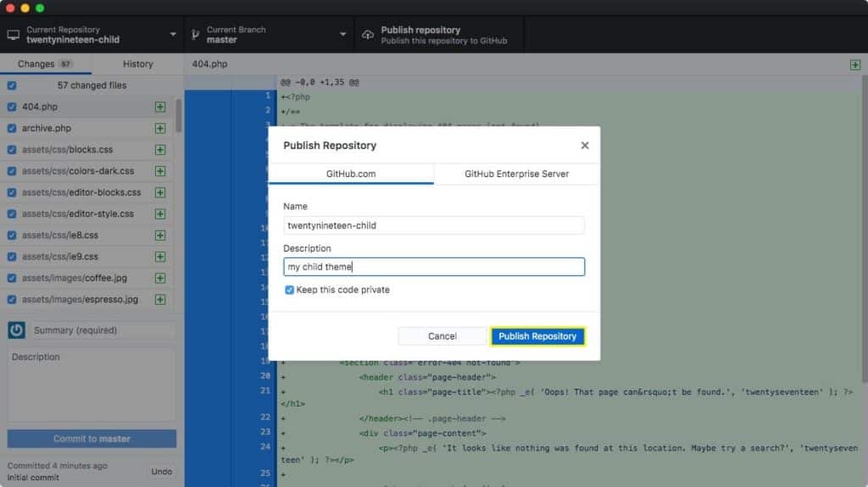
Task: Click the branch icon in toolbar
Action: pos(195,35)
